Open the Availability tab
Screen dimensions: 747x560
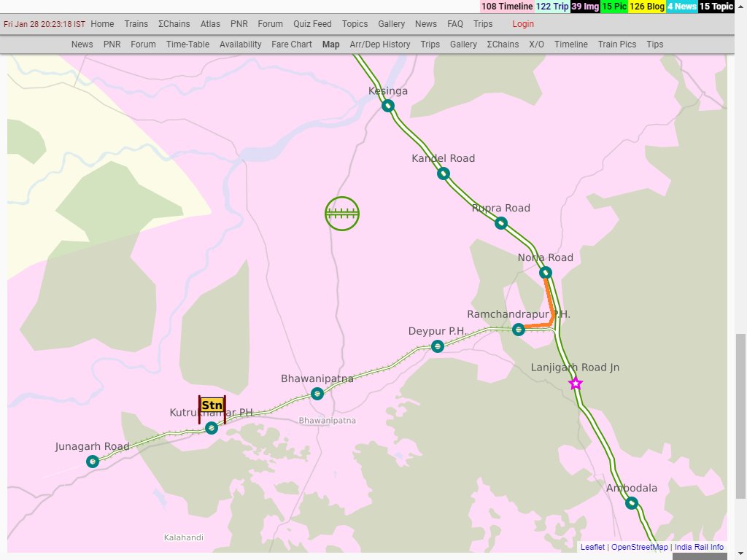pyautogui.click(x=241, y=44)
